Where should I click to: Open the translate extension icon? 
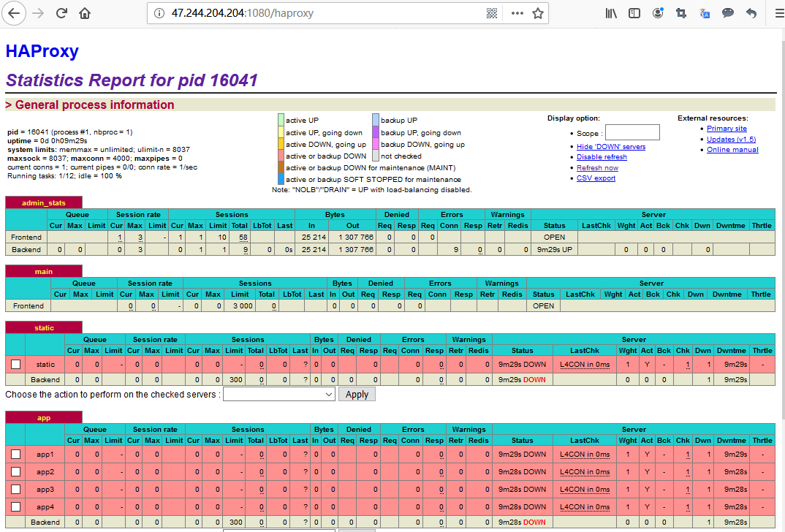705,13
